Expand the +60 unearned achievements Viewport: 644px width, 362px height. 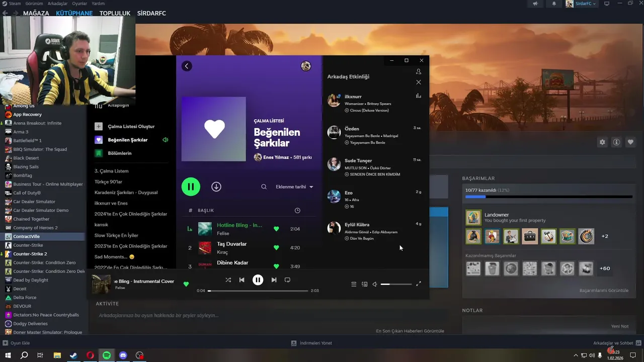tap(605, 268)
